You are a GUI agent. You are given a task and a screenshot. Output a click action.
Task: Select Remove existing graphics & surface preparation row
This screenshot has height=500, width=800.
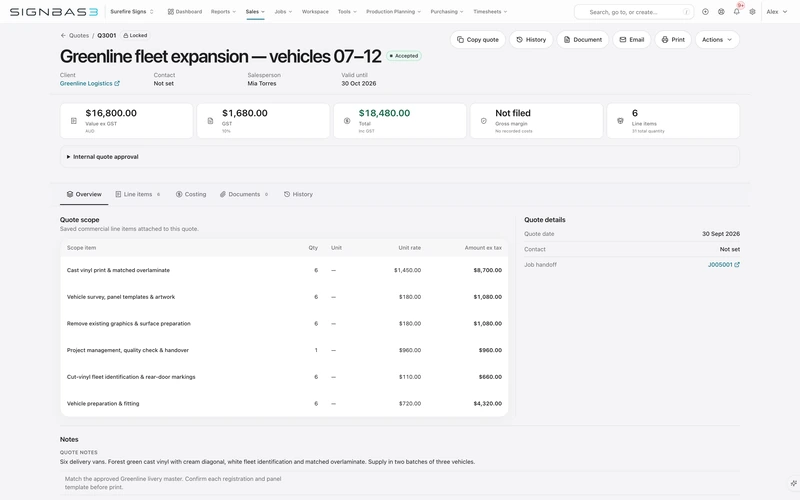click(284, 323)
